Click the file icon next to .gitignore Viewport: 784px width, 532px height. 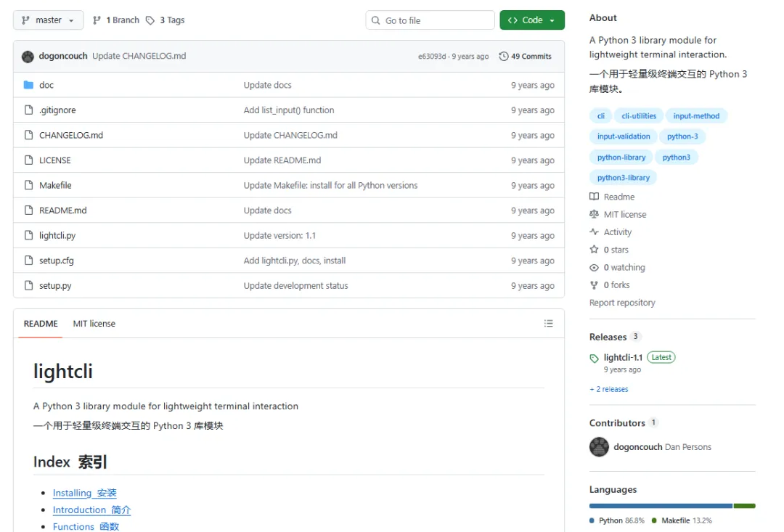coord(28,110)
